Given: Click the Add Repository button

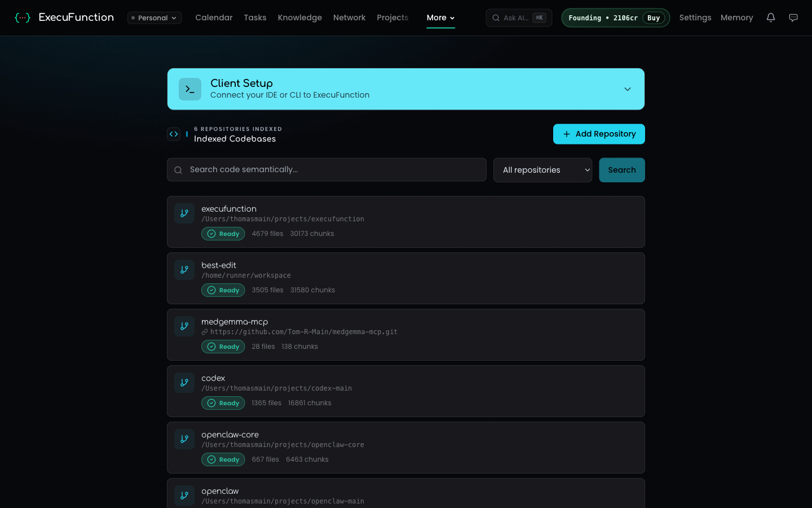Looking at the screenshot, I should (x=599, y=134).
